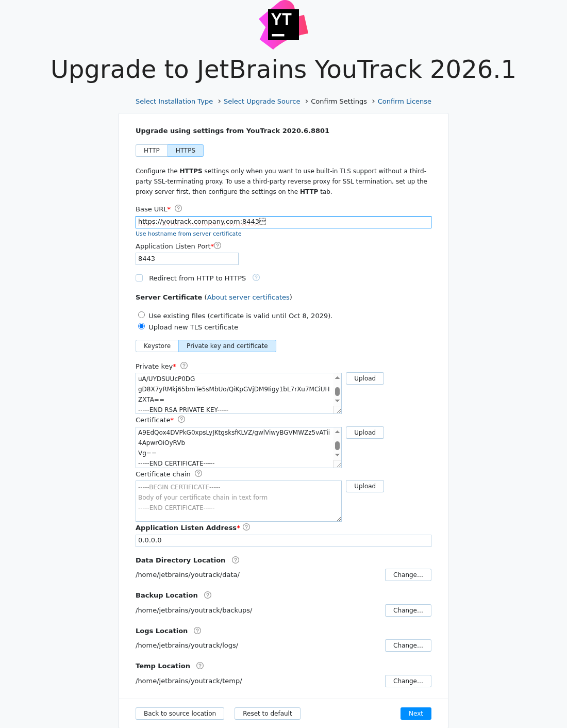
Task: Switch to the Keystore tab
Action: click(157, 346)
